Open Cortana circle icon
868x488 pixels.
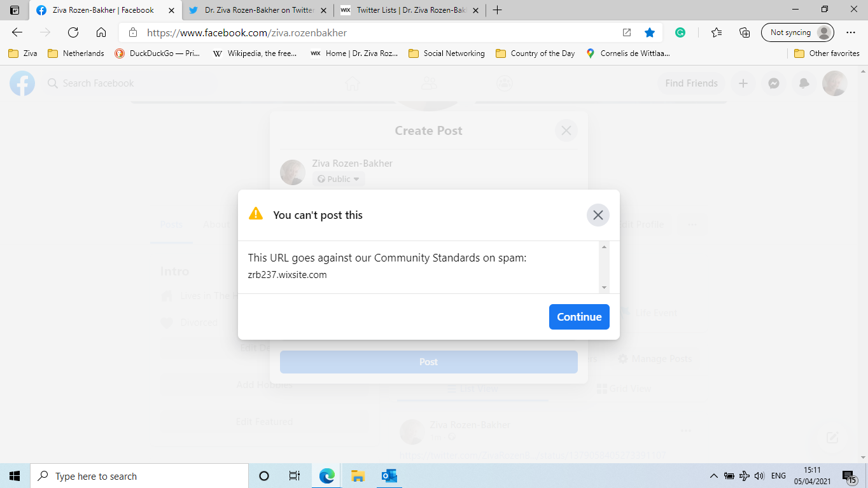tap(264, 476)
